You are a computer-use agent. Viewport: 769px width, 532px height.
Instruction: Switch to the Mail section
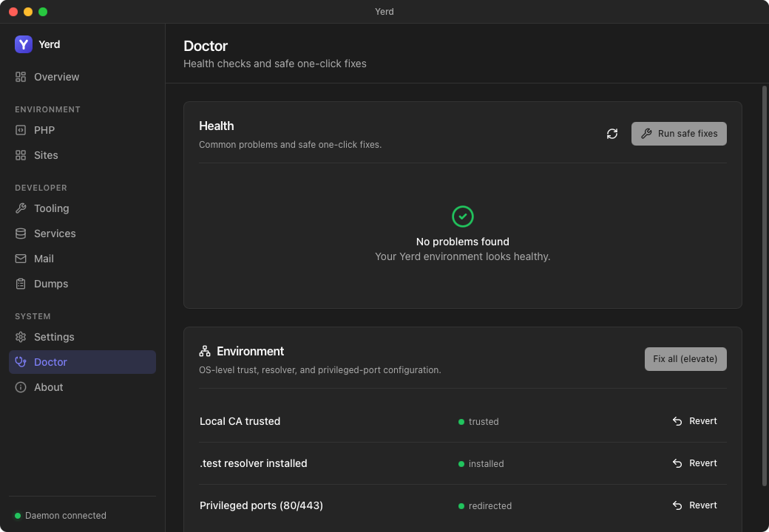point(82,259)
